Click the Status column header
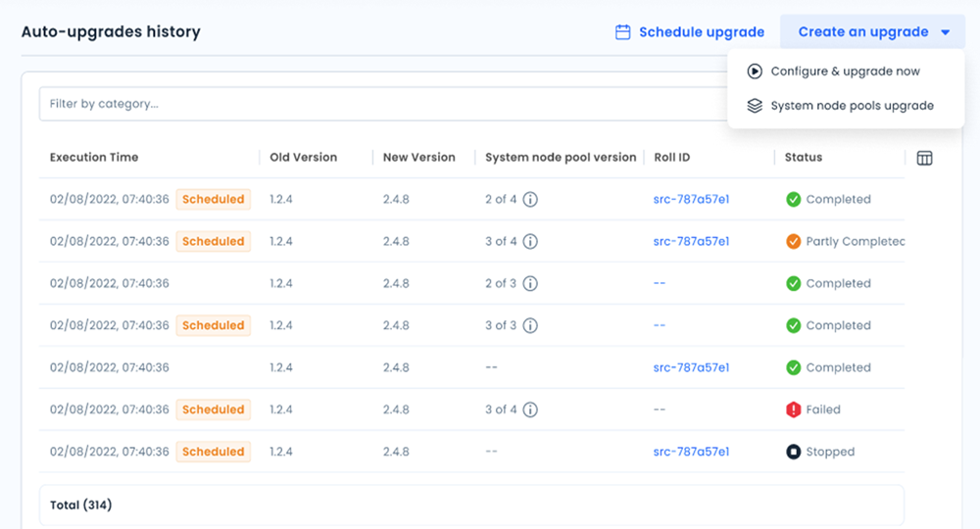Viewport: 980px width, 529px height. click(804, 158)
